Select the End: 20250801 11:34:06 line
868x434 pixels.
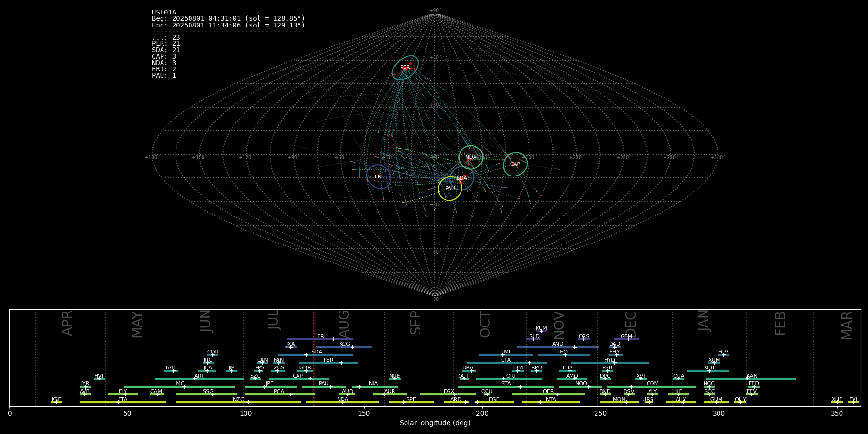click(x=228, y=25)
